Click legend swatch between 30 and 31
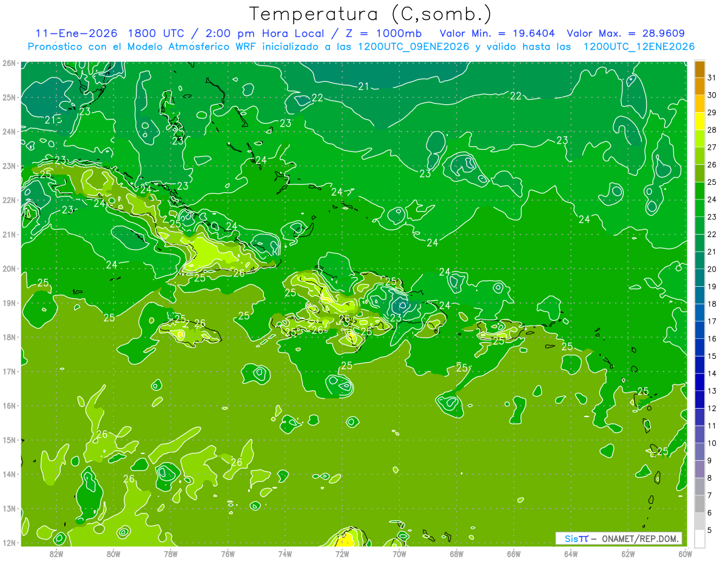This screenshot has width=728, height=562. (699, 87)
